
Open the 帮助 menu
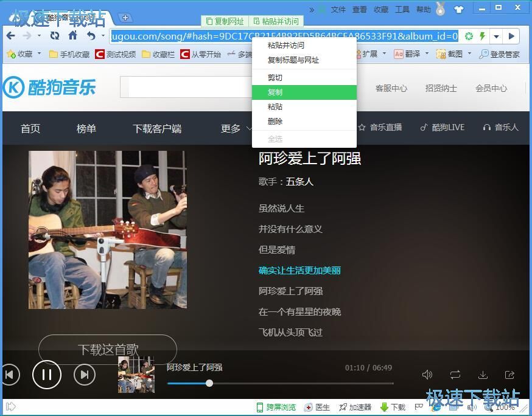tap(424, 10)
